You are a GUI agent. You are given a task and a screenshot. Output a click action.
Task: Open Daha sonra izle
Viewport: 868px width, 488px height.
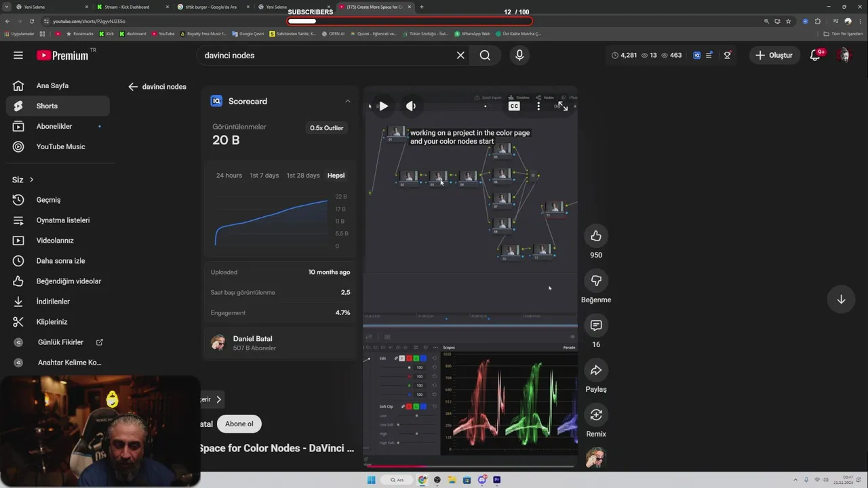click(x=58, y=261)
